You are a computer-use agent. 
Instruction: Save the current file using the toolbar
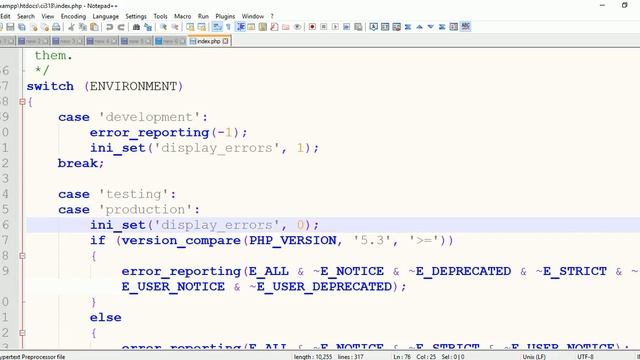coord(10,27)
